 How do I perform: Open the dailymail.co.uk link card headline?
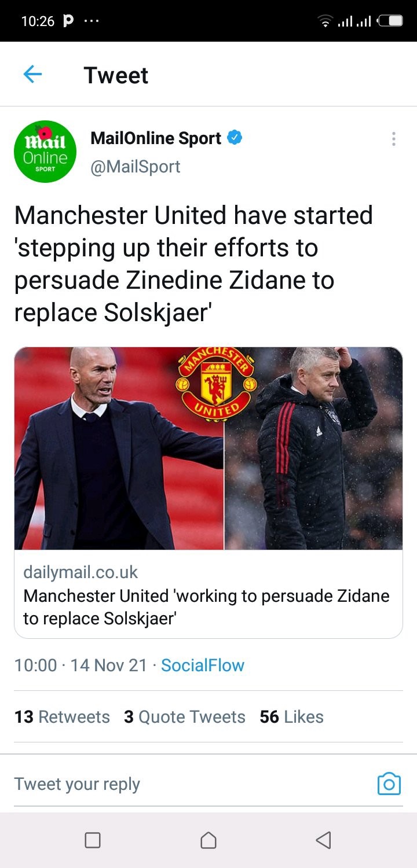pyautogui.click(x=206, y=607)
